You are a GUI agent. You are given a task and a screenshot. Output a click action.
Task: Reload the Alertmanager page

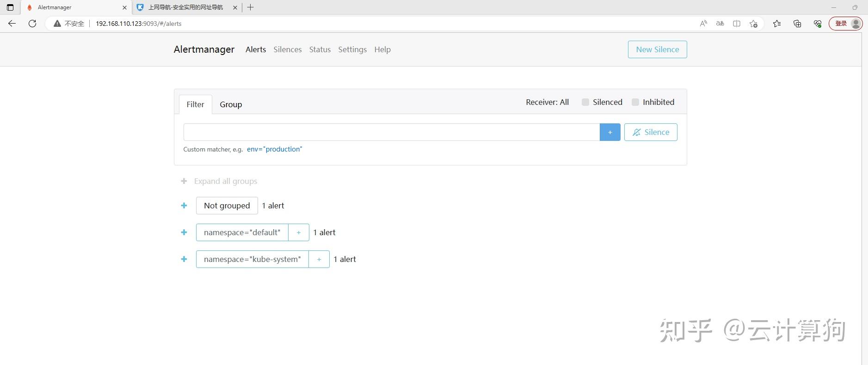click(x=32, y=24)
